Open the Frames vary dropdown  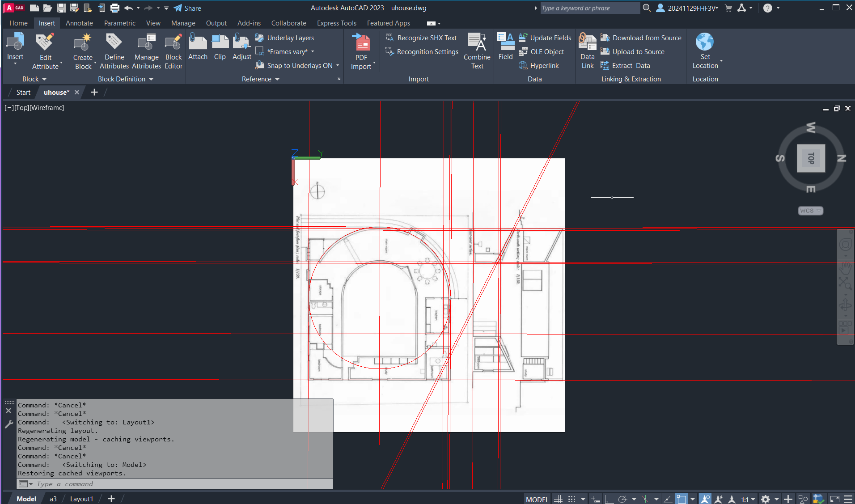click(313, 52)
